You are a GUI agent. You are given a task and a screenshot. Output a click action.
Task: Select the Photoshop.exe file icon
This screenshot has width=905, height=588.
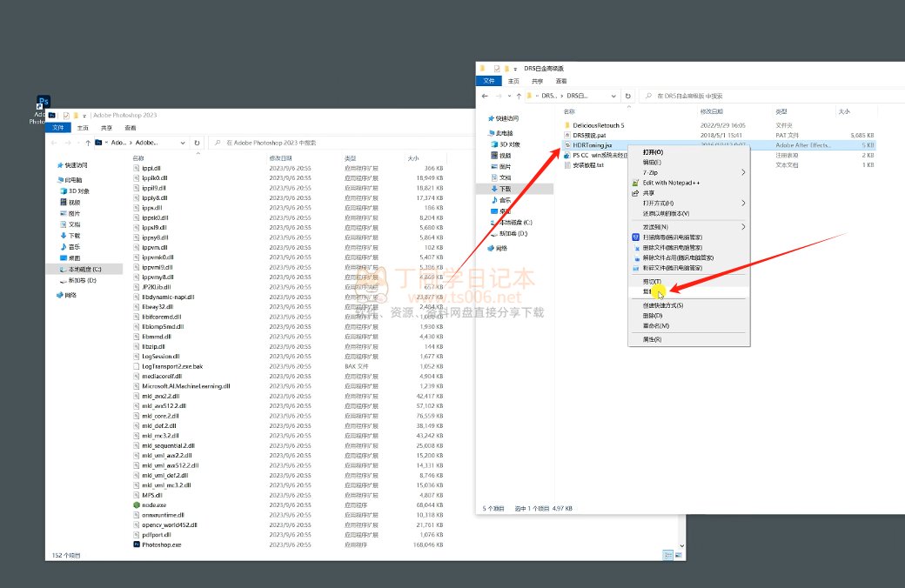pos(137,545)
